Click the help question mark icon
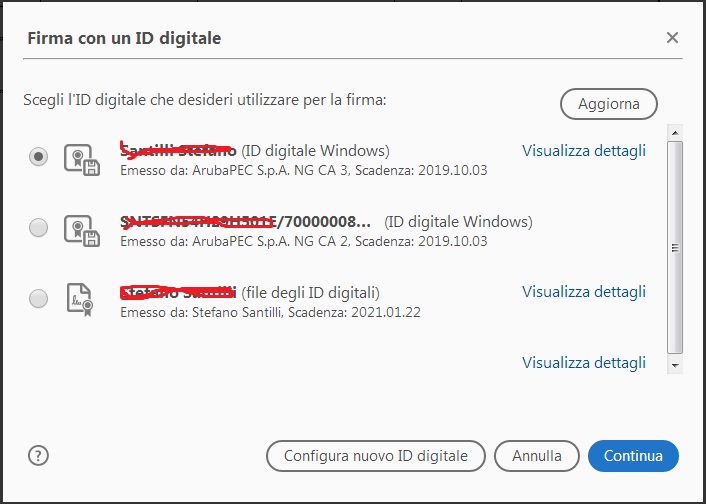The height and width of the screenshot is (504, 706). (38, 456)
